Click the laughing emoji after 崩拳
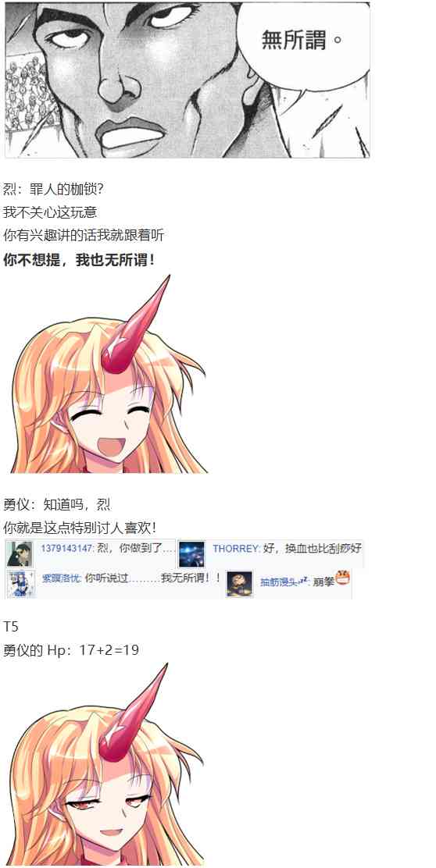This screenshot has width=436, height=868. tap(343, 578)
